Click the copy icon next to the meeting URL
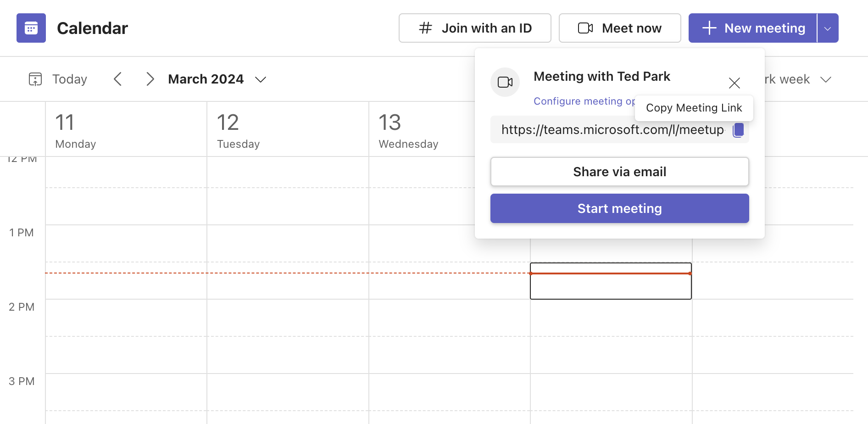The width and height of the screenshot is (868, 424). [738, 130]
